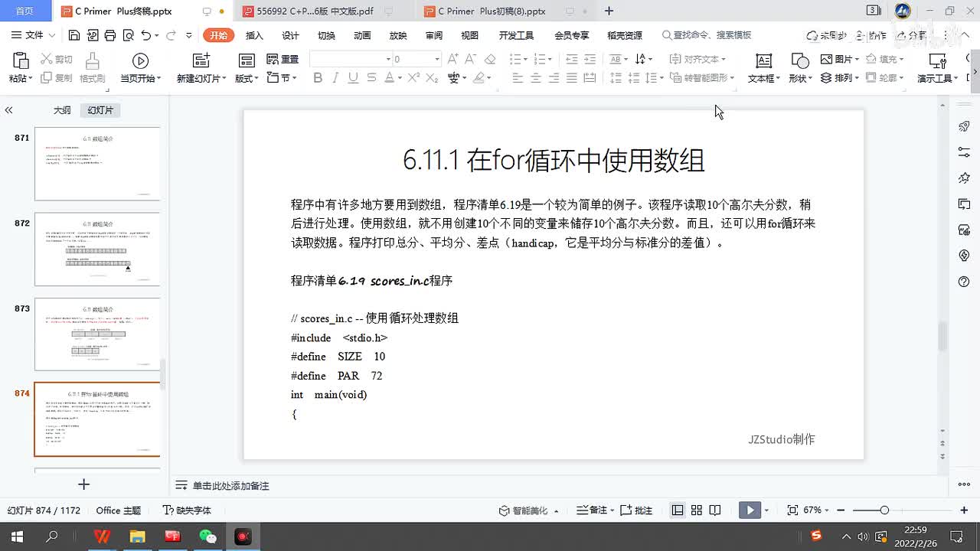Open the font name combo box
The height and width of the screenshot is (551, 980).
click(x=351, y=59)
